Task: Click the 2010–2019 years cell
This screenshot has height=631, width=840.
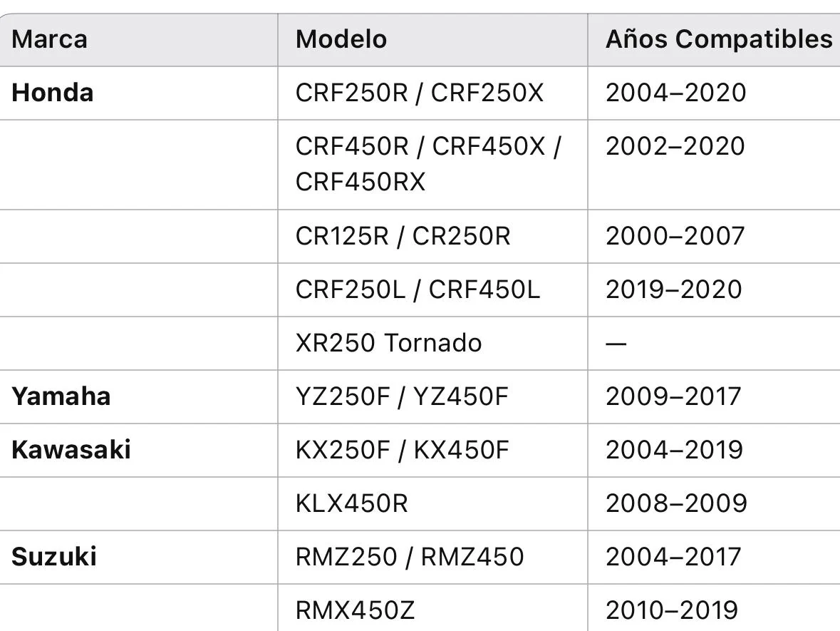Action: click(x=714, y=608)
